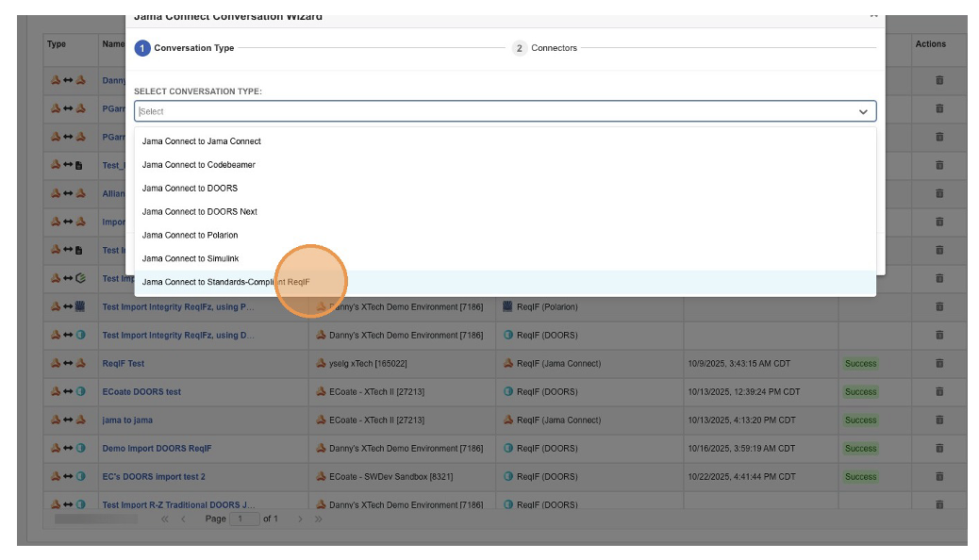Click the Polarion type icon in Type column
This screenshot has height=560, width=979.
pos(80,306)
